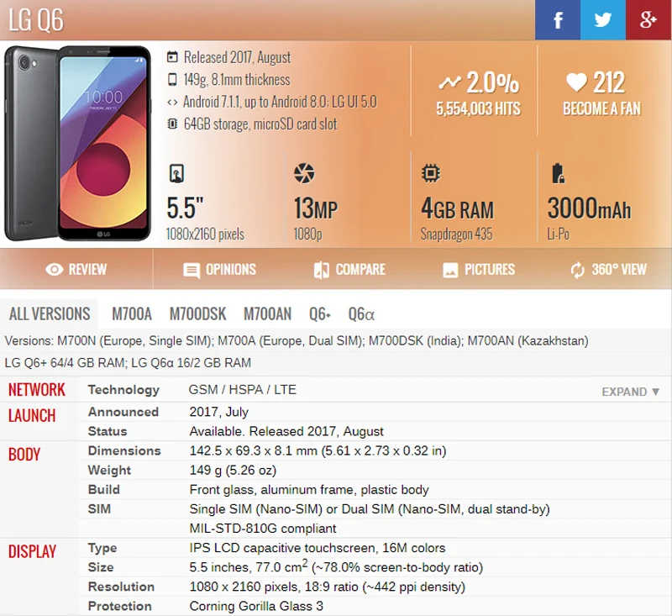The width and height of the screenshot is (672, 616).
Task: Click the display Type spec label
Action: [102, 548]
